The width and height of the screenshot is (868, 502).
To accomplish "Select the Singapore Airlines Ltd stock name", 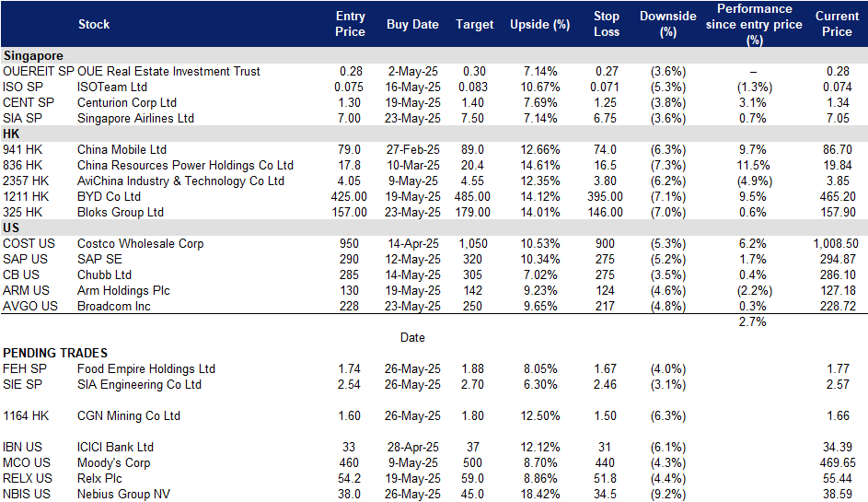I will coord(135,118).
